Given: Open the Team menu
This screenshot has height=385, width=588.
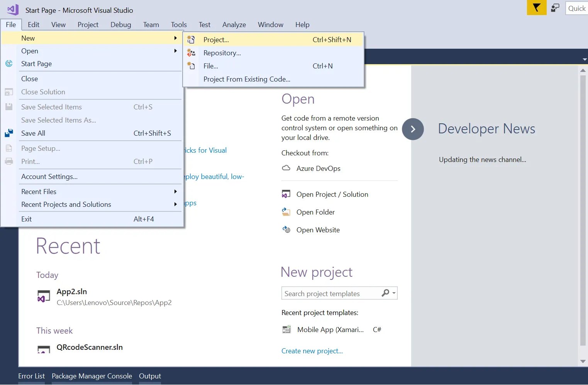Looking at the screenshot, I should 151,24.
